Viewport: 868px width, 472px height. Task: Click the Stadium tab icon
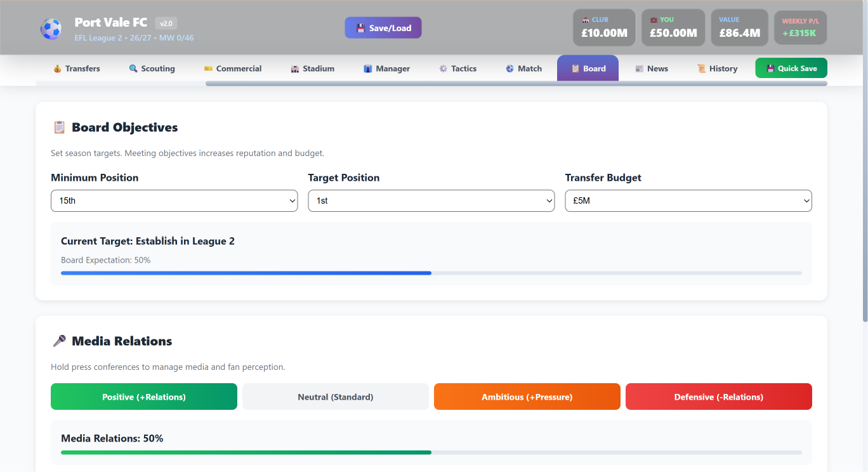pyautogui.click(x=295, y=69)
